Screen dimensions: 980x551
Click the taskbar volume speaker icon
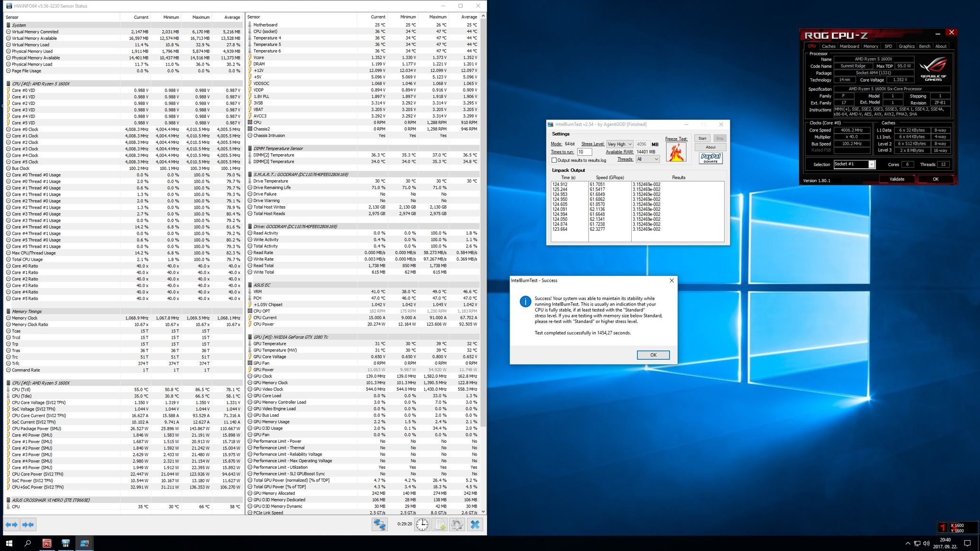click(x=926, y=543)
